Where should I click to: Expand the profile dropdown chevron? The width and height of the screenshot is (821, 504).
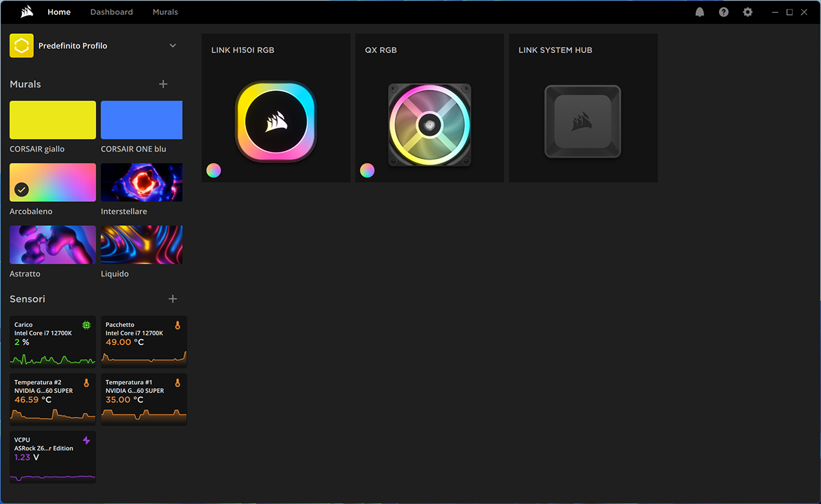click(x=173, y=46)
